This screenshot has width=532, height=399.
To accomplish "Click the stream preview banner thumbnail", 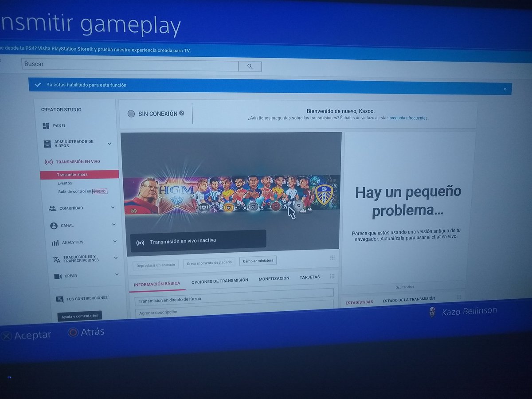I will [231, 194].
